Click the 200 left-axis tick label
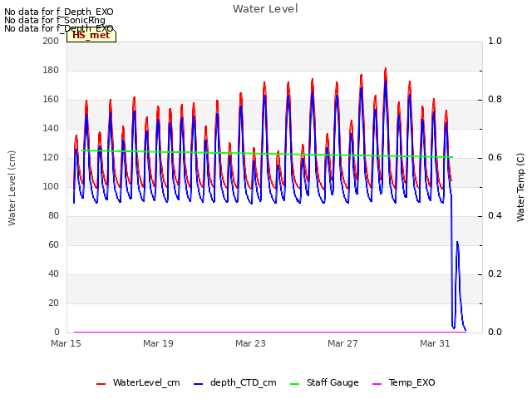 pos(51,41)
